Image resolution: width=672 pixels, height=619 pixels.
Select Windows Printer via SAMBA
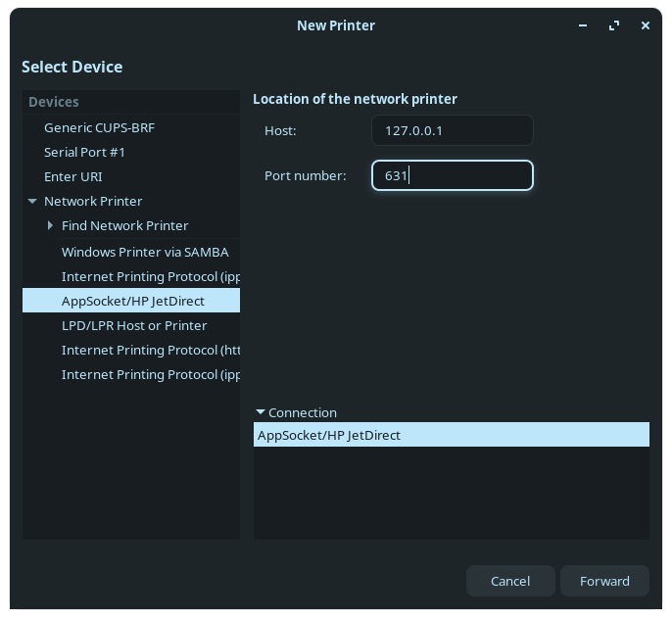click(145, 252)
